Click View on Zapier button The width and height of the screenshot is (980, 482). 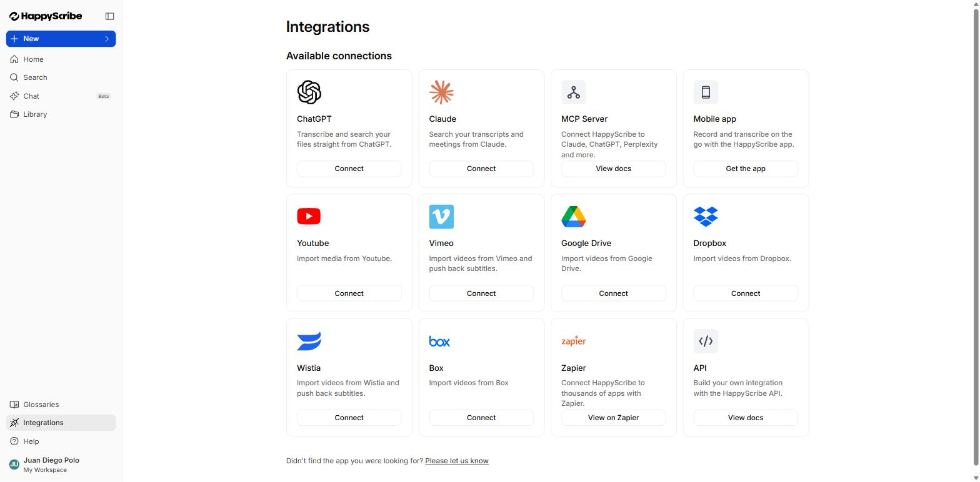click(x=613, y=418)
